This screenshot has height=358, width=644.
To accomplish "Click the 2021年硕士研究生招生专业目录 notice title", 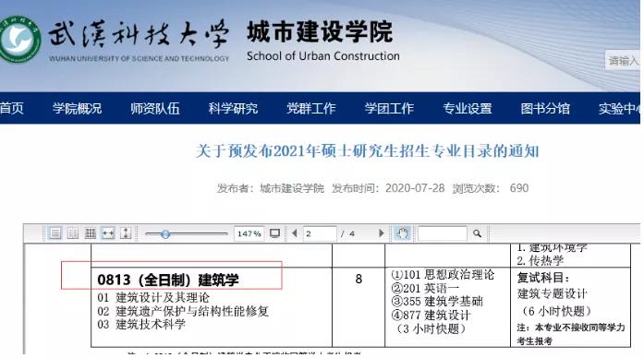I will click(x=367, y=151).
